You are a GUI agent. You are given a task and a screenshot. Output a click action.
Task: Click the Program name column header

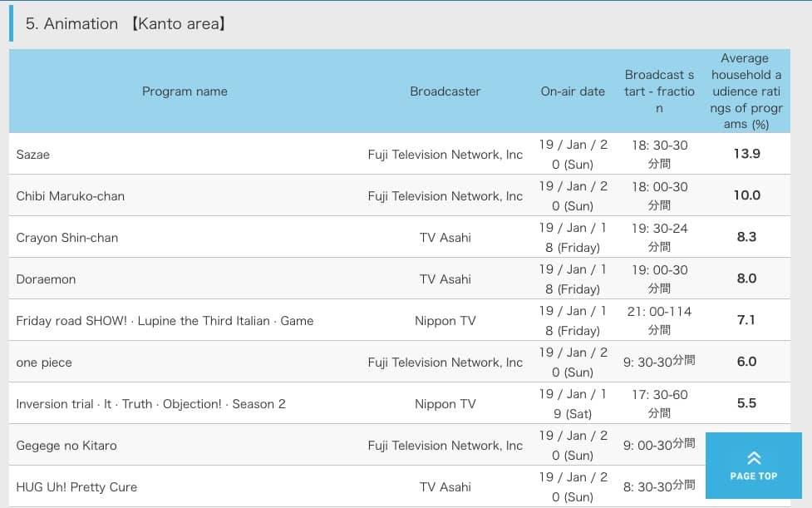185,91
